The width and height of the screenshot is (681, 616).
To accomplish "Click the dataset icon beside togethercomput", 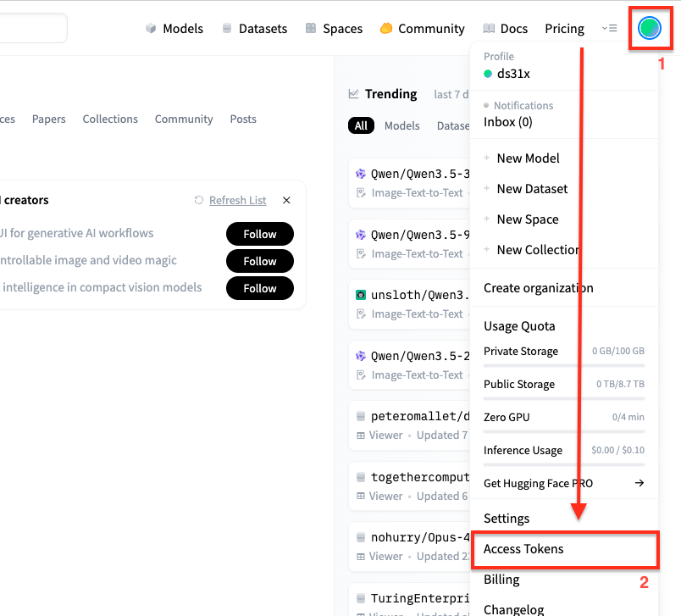I will point(361,477).
